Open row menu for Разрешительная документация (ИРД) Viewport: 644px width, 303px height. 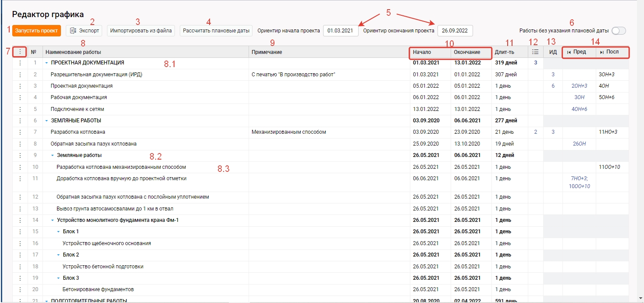[20, 75]
